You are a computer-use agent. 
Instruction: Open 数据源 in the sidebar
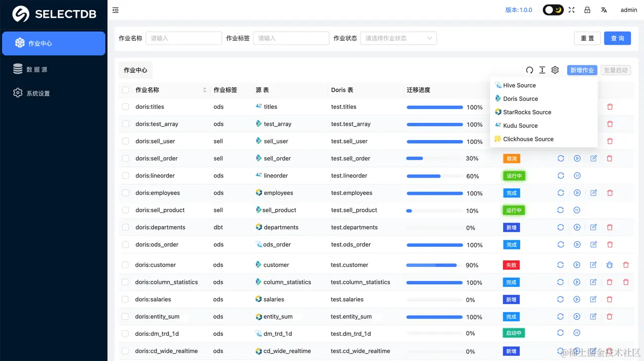(x=54, y=69)
